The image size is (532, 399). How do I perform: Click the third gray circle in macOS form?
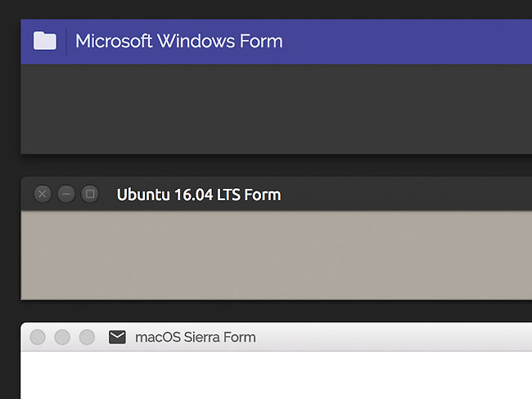[x=88, y=338]
